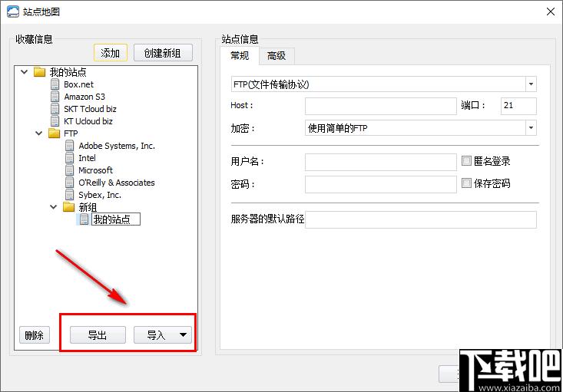Click the 删除 button
The height and width of the screenshot is (392, 563).
point(34,335)
